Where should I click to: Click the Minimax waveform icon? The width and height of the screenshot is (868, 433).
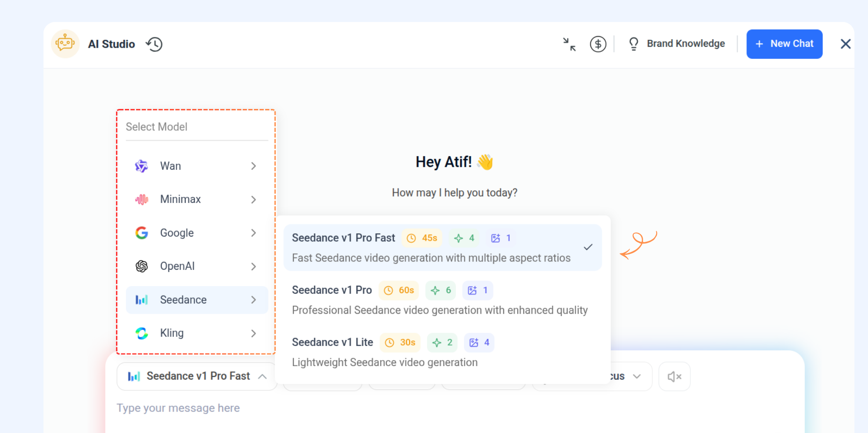141,200
